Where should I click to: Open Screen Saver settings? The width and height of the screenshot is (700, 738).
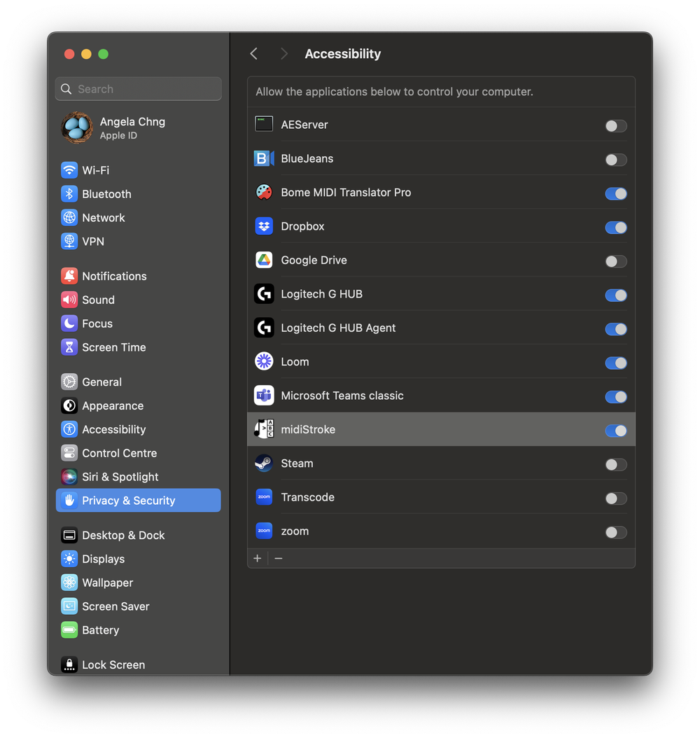click(139, 606)
